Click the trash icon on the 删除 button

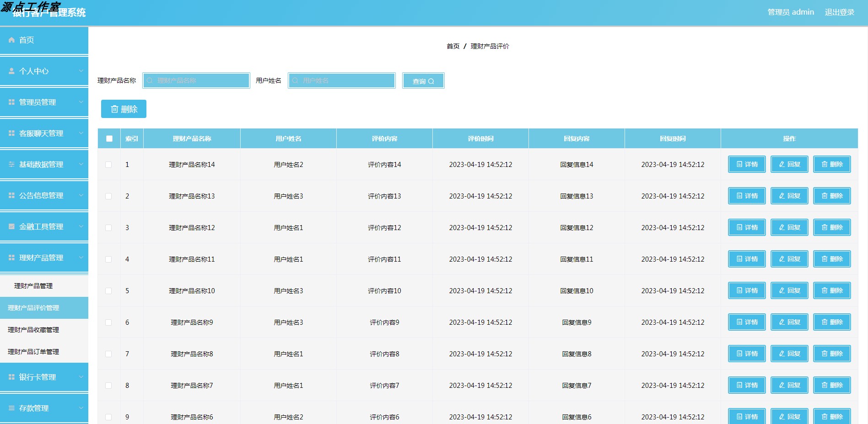click(115, 109)
